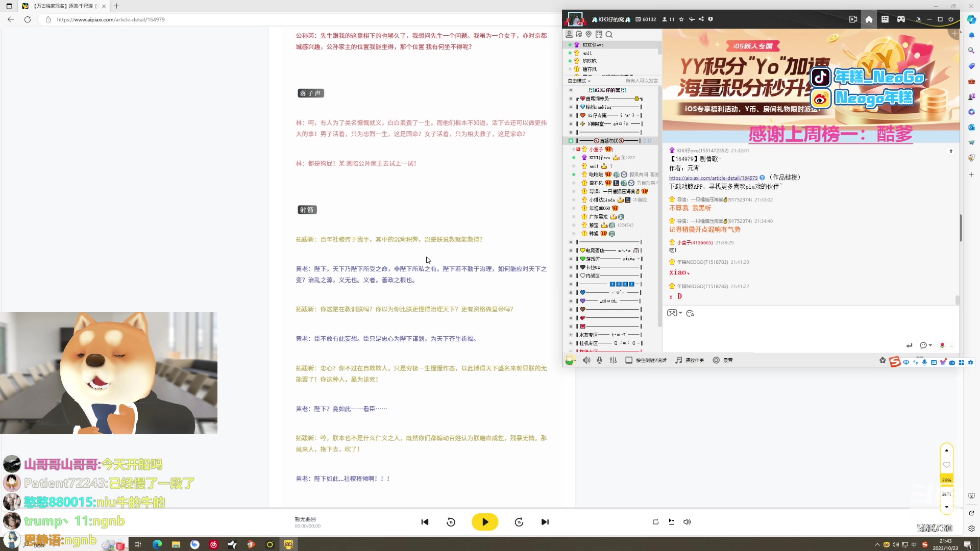Open the YY channel template list icon

(885, 19)
